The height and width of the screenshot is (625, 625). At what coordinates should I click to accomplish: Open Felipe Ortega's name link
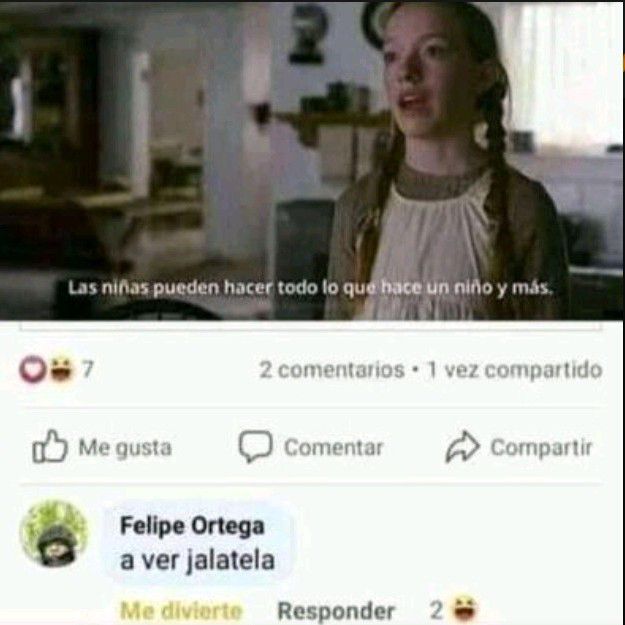192,526
